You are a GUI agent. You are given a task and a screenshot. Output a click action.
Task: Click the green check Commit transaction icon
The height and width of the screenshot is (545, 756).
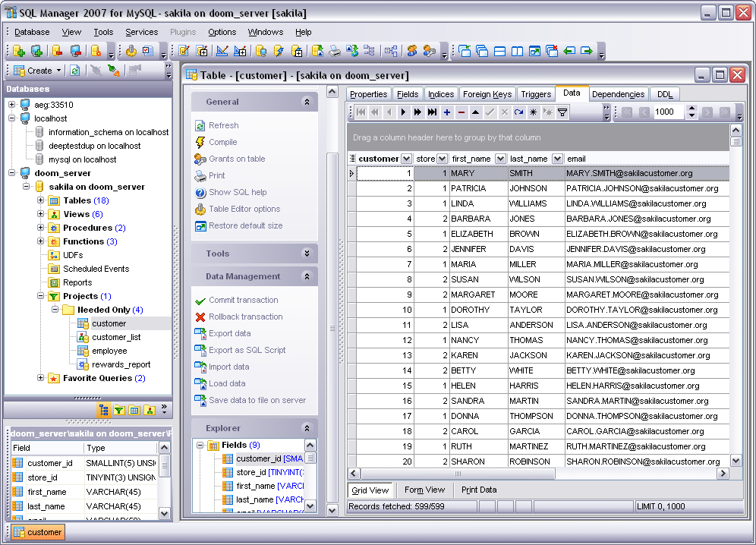200,301
